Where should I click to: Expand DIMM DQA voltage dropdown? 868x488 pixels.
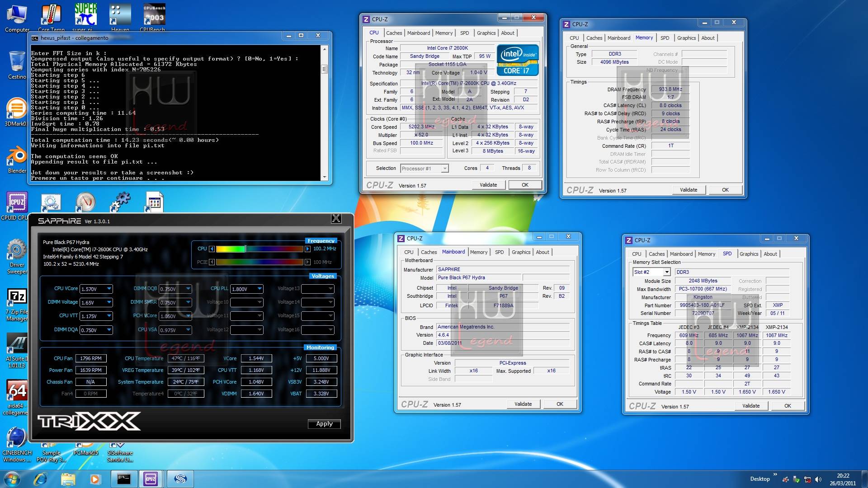click(x=109, y=330)
